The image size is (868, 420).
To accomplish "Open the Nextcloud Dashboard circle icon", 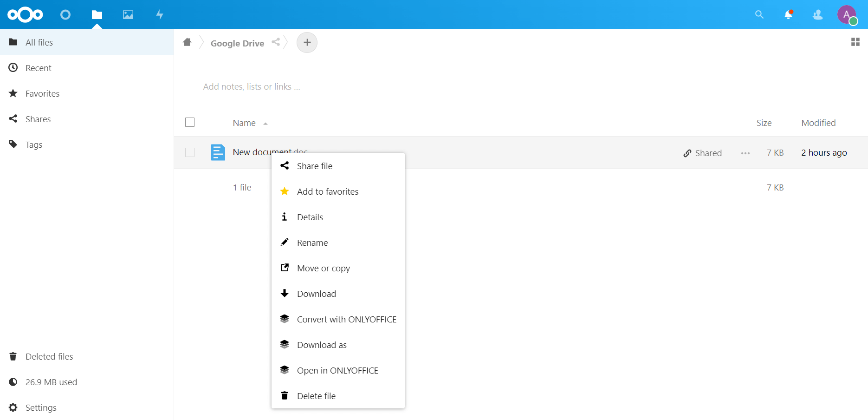I will (x=65, y=15).
